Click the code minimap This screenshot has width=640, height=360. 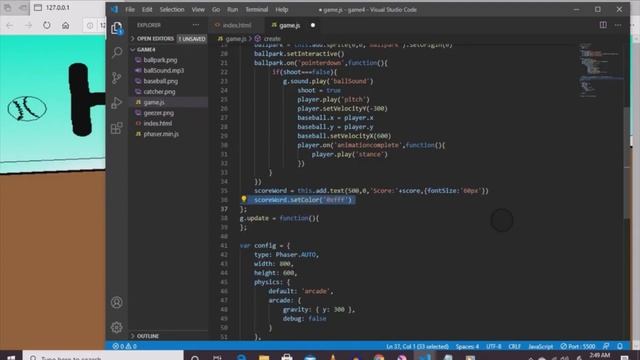coord(600,69)
